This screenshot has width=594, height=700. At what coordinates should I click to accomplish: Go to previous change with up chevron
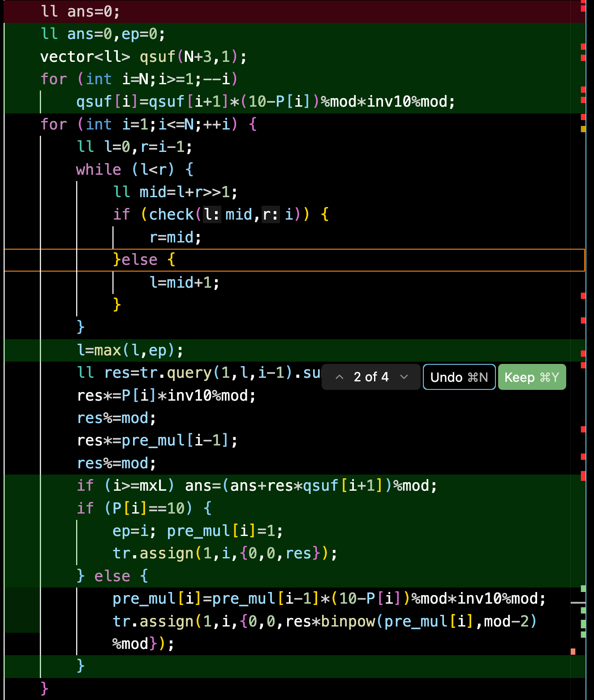click(340, 377)
